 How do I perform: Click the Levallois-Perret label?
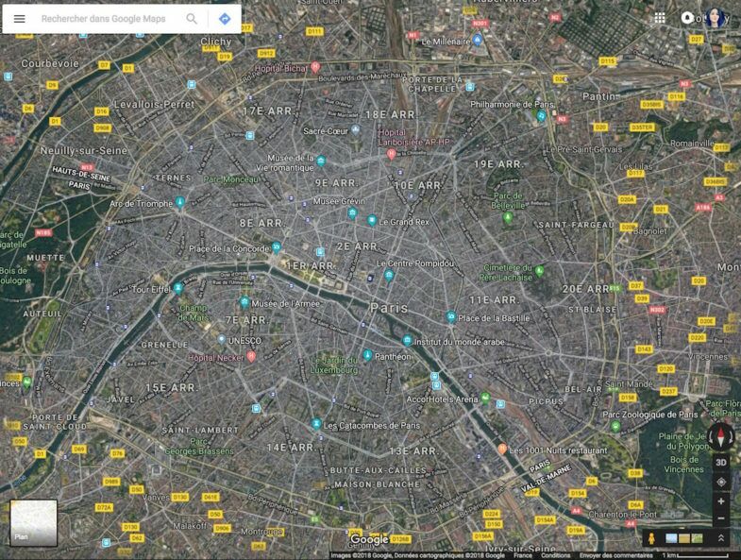(x=154, y=104)
